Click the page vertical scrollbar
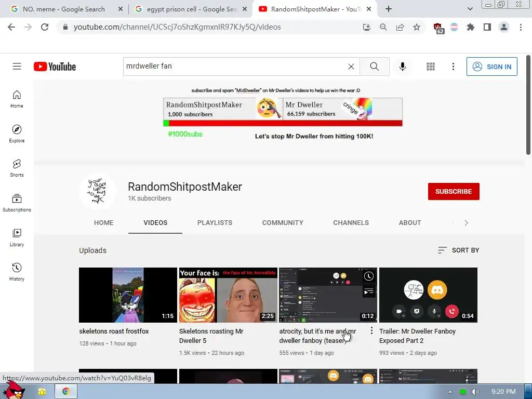 tap(528, 105)
